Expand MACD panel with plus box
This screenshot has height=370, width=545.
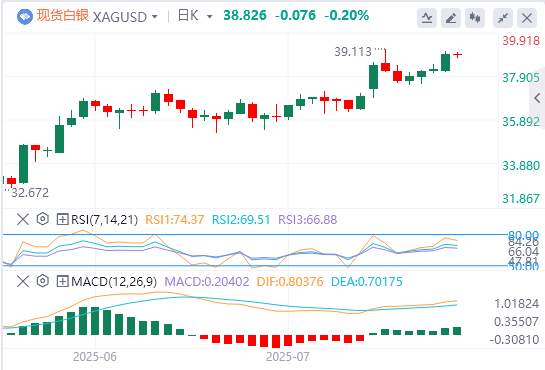coord(63,281)
